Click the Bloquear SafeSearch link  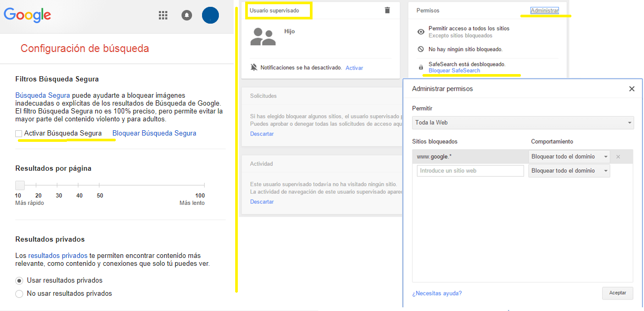point(454,70)
